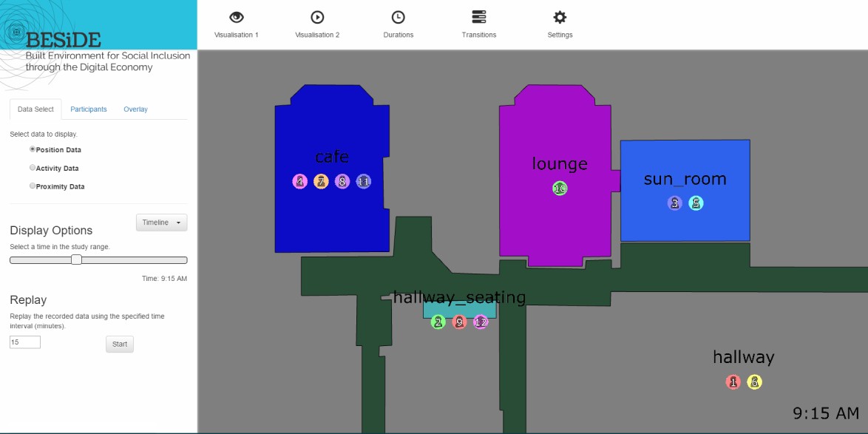Click the lounge room label
The height and width of the screenshot is (434, 868).
point(560,164)
